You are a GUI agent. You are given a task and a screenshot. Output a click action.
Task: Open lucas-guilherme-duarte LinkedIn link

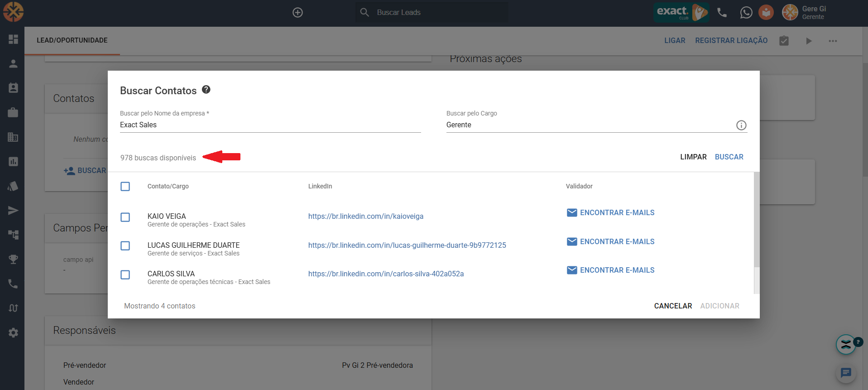[x=407, y=246]
